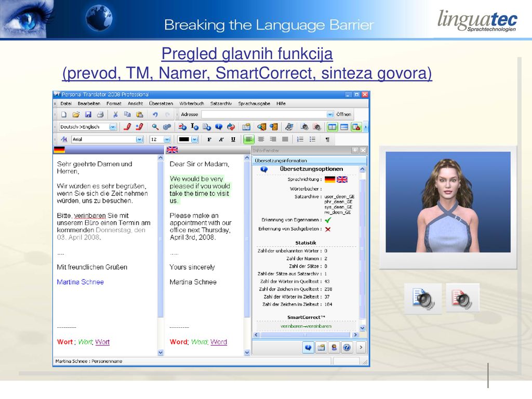Click the gears settings icon
Viewport: 532px width, 399px height.
[x=167, y=127]
